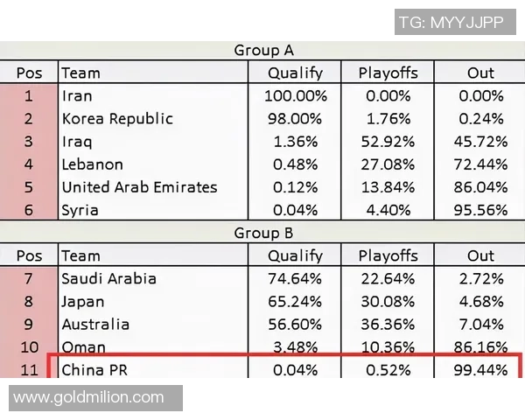
Task: Click Oman's 86.16% out value
Action: [480, 347]
